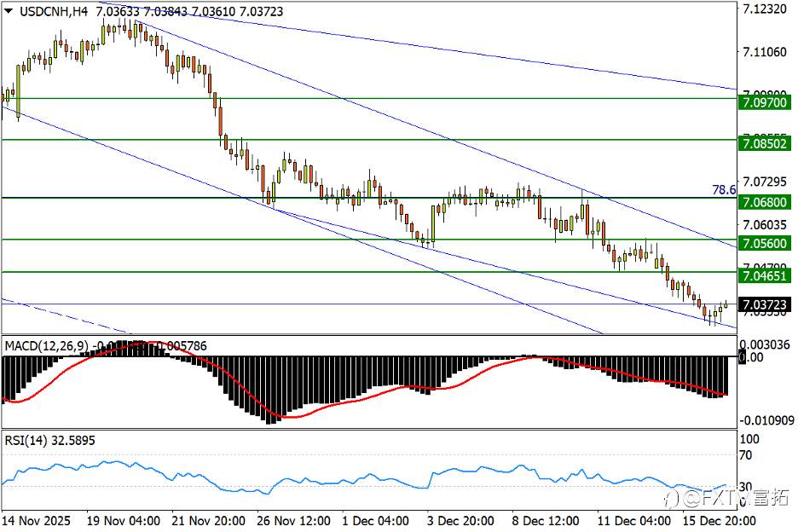Click the 3 Dec 20:00 time label
Image resolution: width=798 pixels, height=532 pixels.
click(460, 521)
